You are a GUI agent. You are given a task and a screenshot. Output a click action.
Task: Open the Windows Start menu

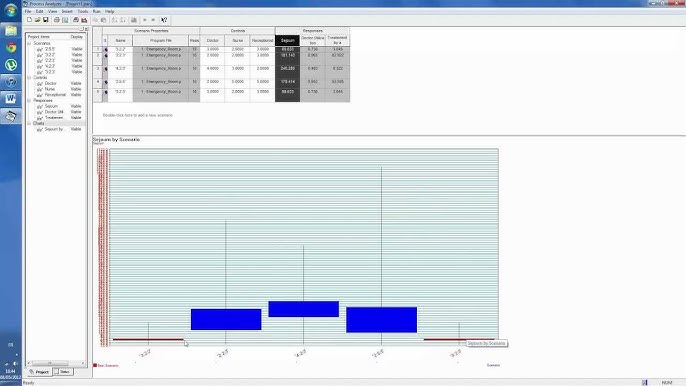[x=11, y=10]
